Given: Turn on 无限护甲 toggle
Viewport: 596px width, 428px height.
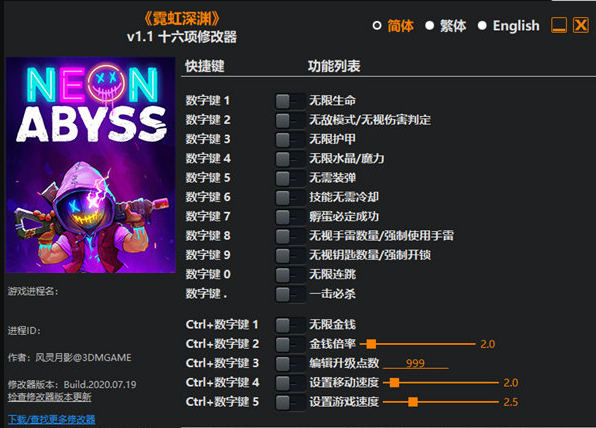Looking at the screenshot, I should 290,139.
